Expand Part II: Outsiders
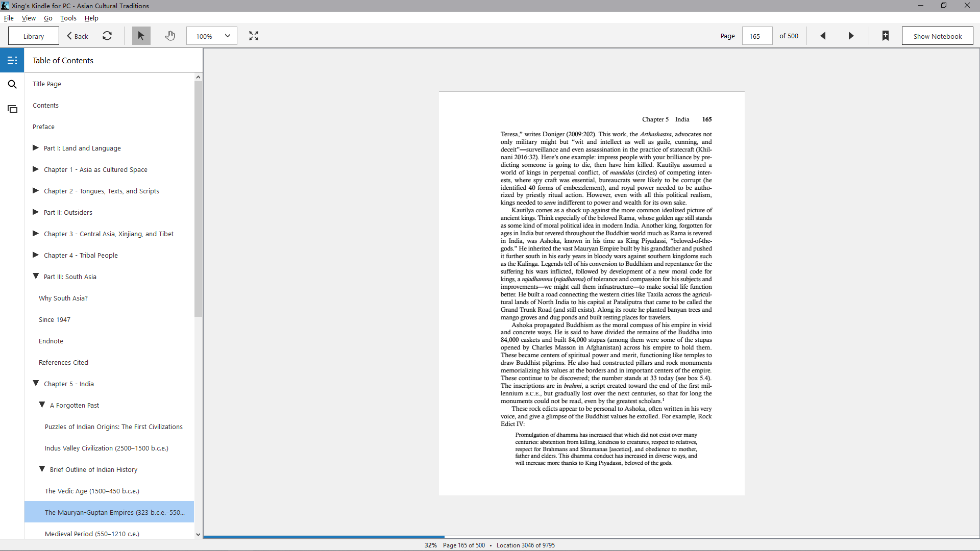Screen dimensions: 980x551 36,212
